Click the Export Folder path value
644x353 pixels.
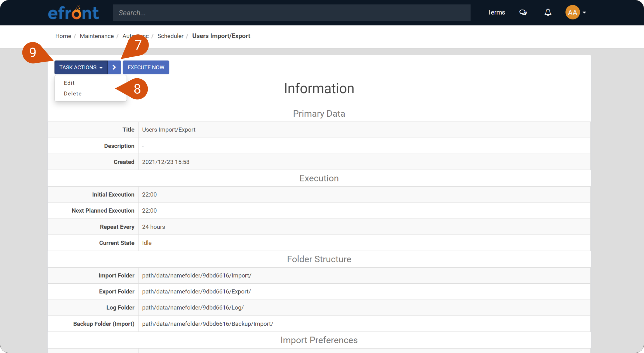pyautogui.click(x=196, y=291)
